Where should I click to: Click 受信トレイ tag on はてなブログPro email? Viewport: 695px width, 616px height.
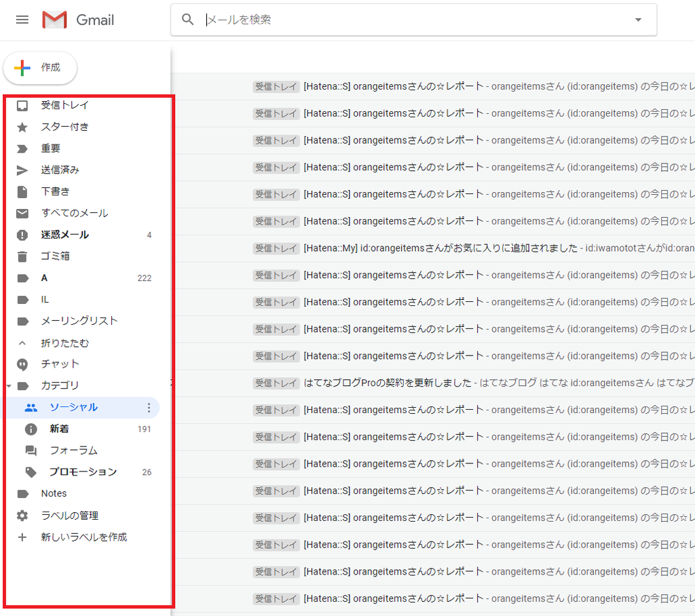tap(276, 383)
